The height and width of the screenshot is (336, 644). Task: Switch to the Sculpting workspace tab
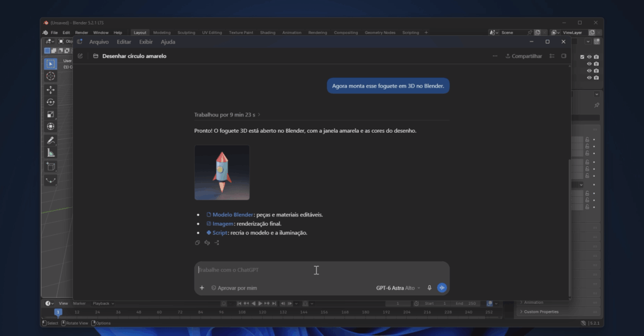click(x=186, y=33)
